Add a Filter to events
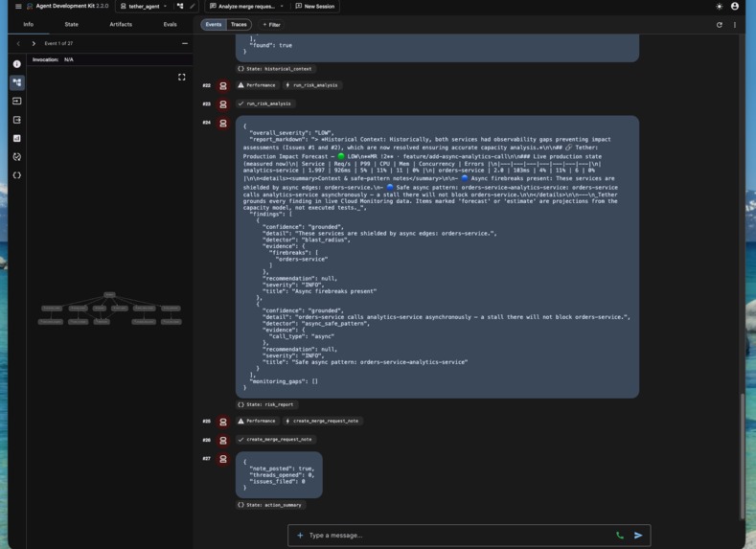This screenshot has width=756, height=549. point(271,25)
